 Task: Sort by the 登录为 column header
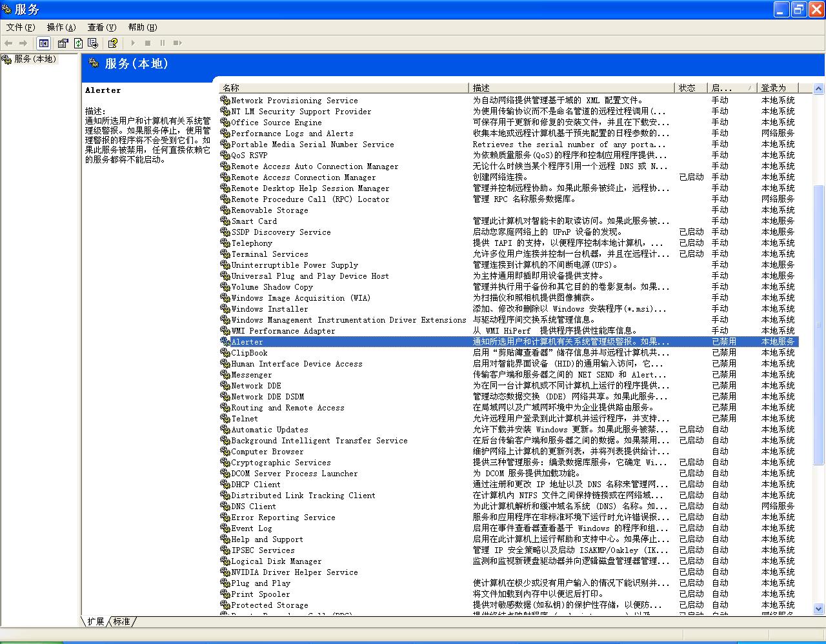[778, 88]
